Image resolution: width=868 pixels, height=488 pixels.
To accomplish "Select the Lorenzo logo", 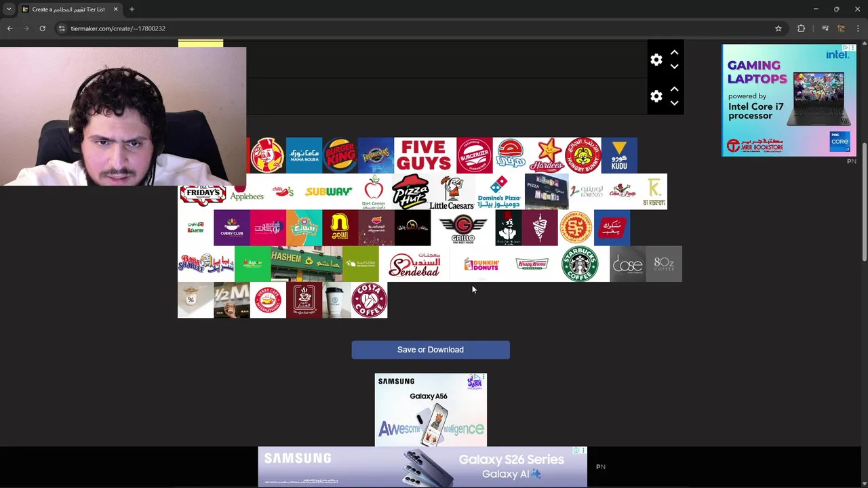I will [587, 191].
